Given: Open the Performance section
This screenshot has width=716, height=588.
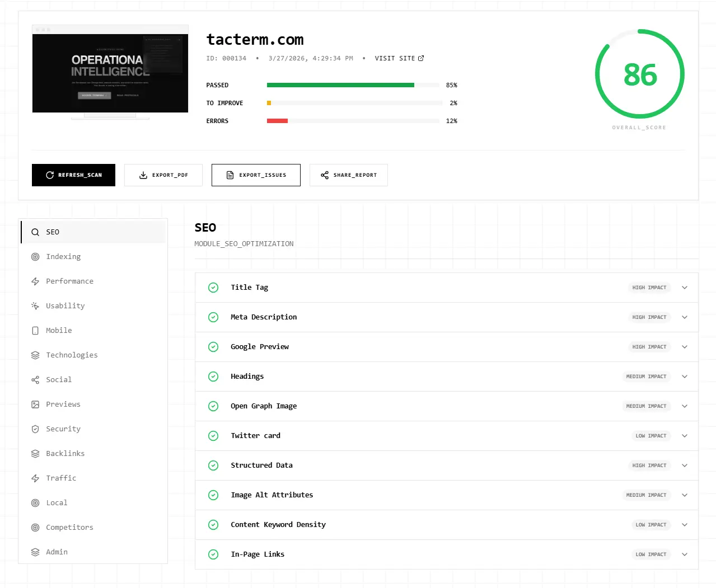Looking at the screenshot, I should click(93, 281).
